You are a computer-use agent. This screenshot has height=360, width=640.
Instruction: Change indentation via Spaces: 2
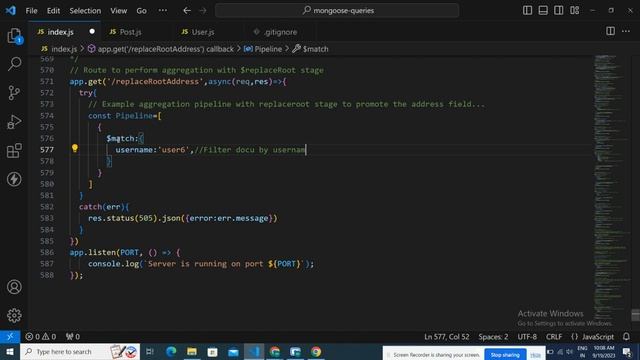[x=493, y=337]
